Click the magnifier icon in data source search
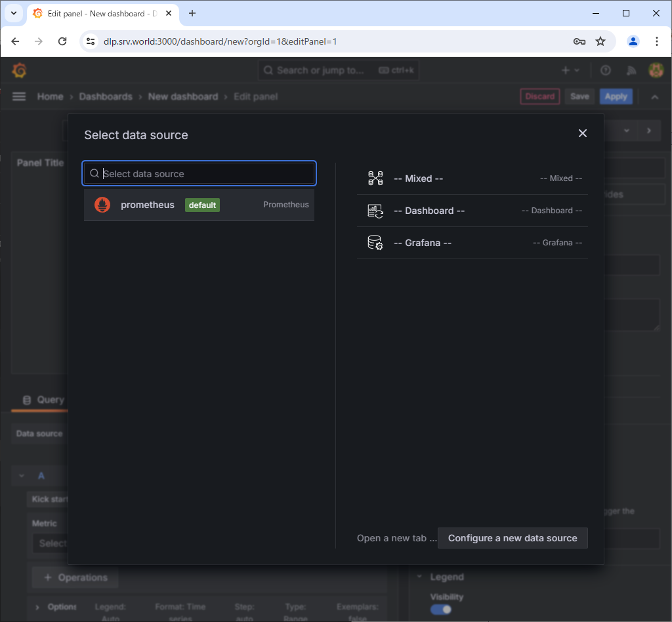 tap(94, 173)
